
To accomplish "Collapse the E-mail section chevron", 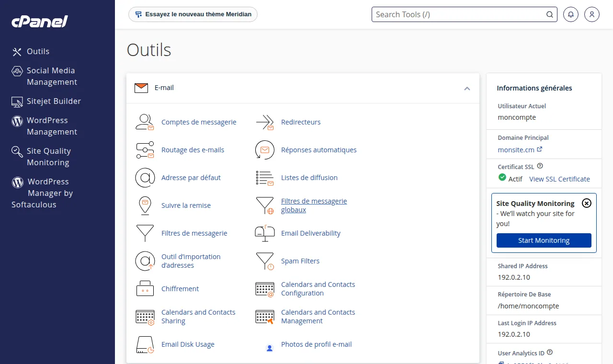I will coord(467,89).
